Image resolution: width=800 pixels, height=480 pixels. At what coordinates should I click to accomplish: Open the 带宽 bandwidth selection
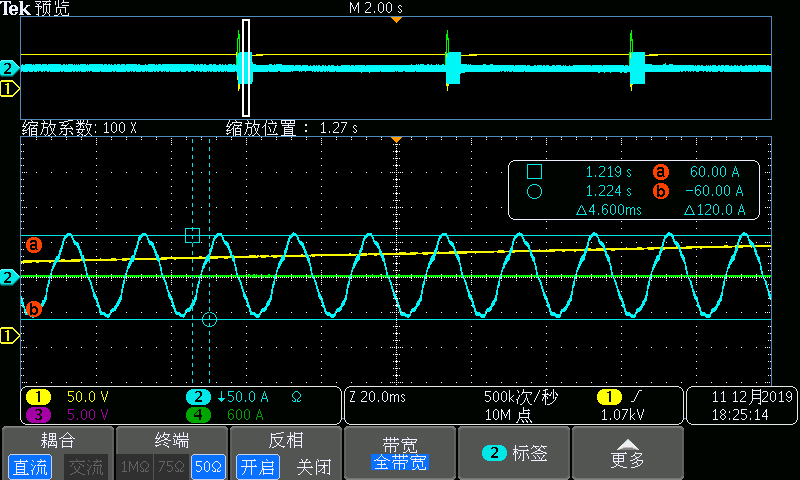(400, 453)
